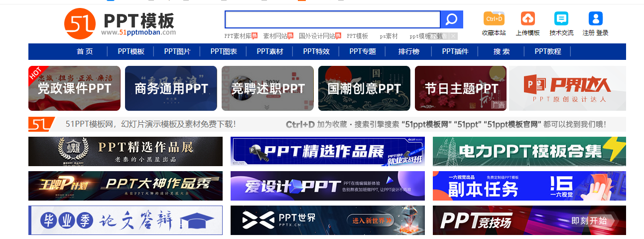644x239 pixels.
Task: Open 搜索 in the navigation bar
Action: pos(502,51)
